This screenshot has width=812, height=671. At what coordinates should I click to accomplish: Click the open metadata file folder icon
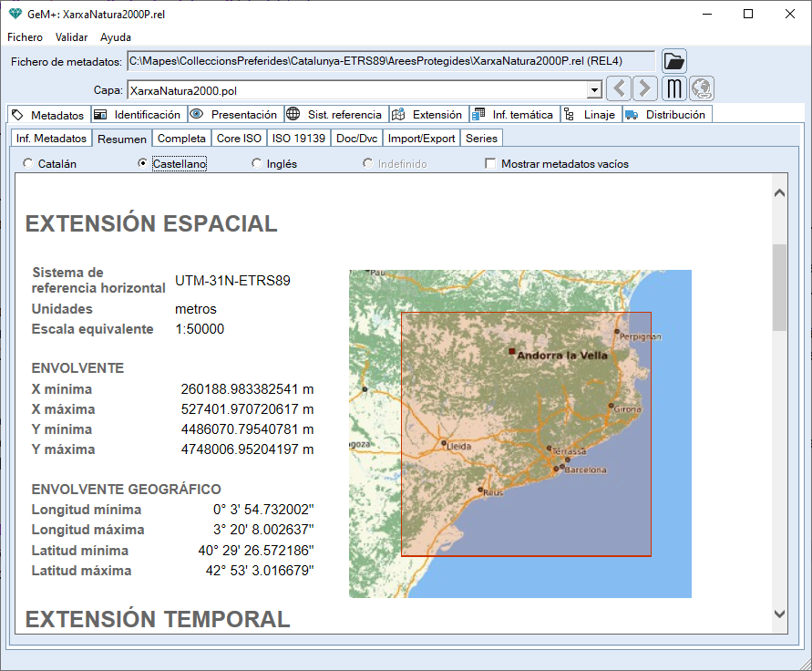[x=673, y=61]
